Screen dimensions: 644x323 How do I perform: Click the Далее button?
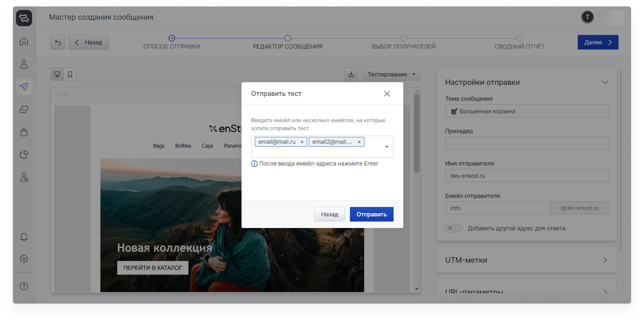pos(597,42)
